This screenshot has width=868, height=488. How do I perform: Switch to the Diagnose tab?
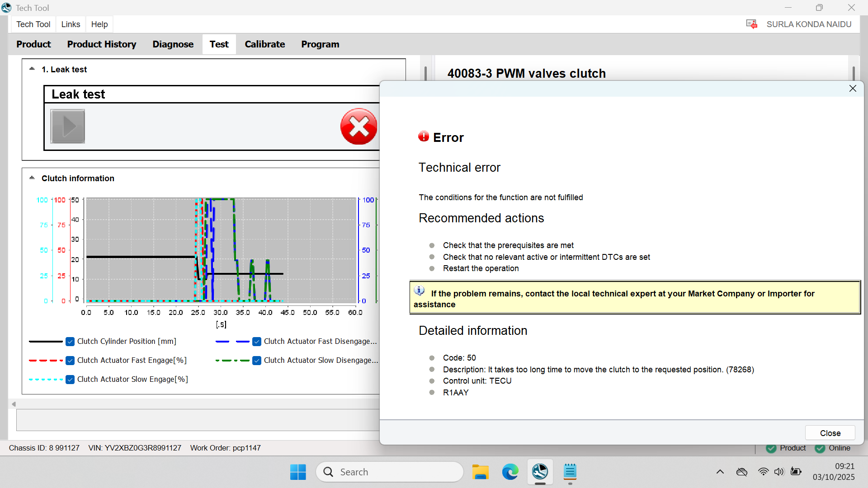173,44
